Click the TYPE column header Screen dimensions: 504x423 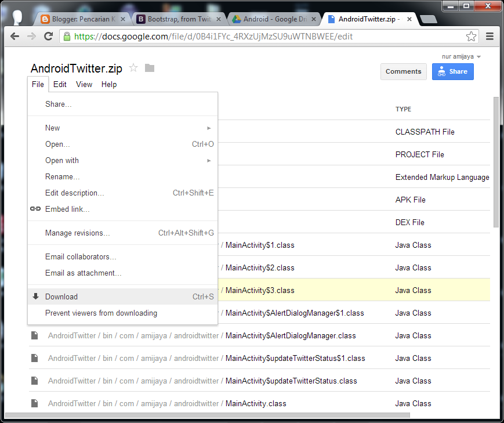(404, 109)
